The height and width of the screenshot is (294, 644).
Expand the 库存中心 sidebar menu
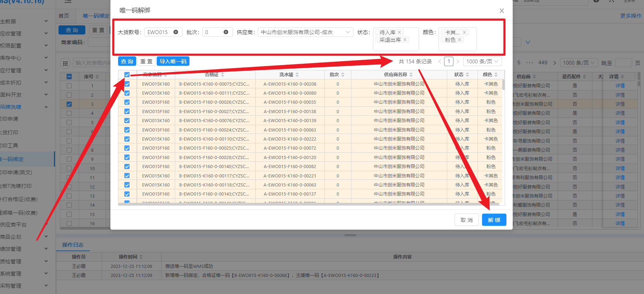point(24,58)
